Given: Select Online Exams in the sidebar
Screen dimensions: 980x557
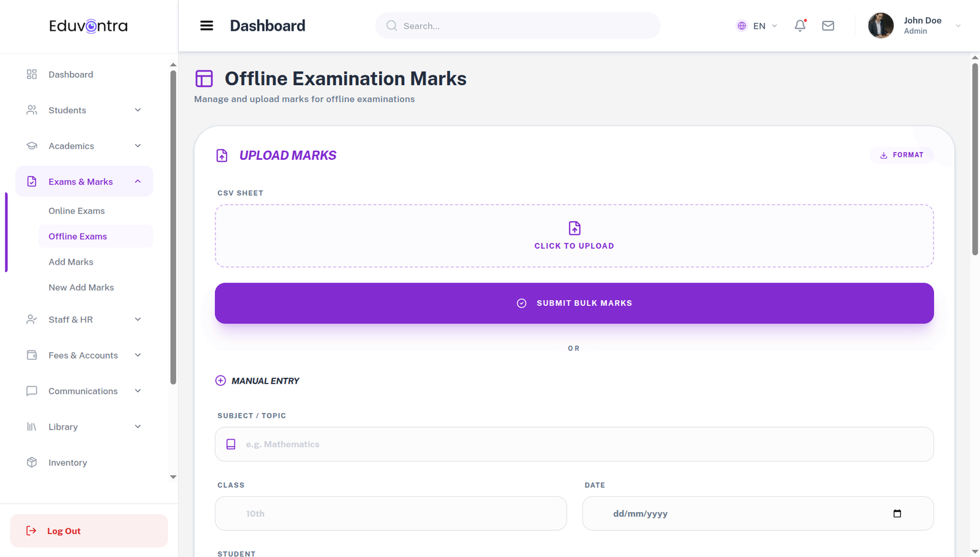Looking at the screenshot, I should coord(77,210).
